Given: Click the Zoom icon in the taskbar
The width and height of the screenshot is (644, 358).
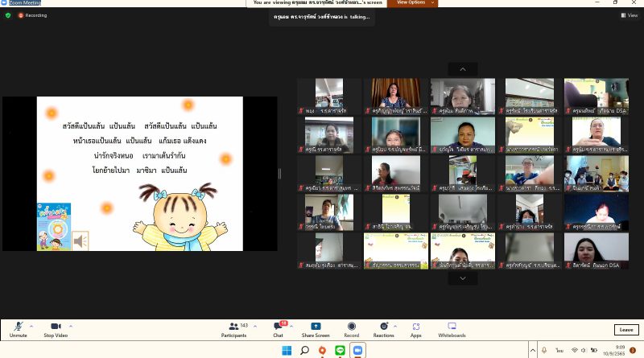Looking at the screenshot, I should pos(357,350).
